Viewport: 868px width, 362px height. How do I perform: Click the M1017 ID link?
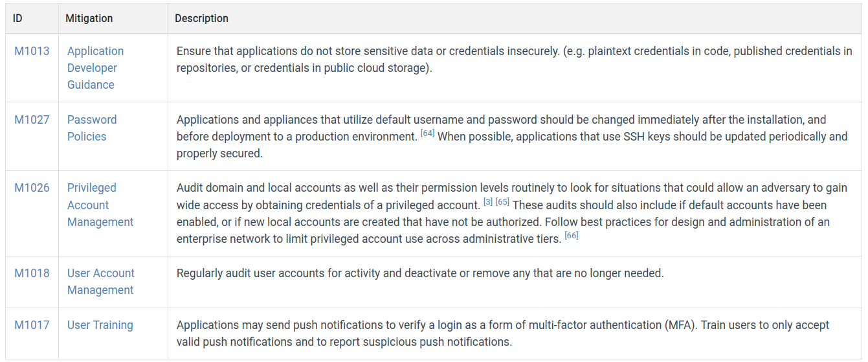pos(32,325)
